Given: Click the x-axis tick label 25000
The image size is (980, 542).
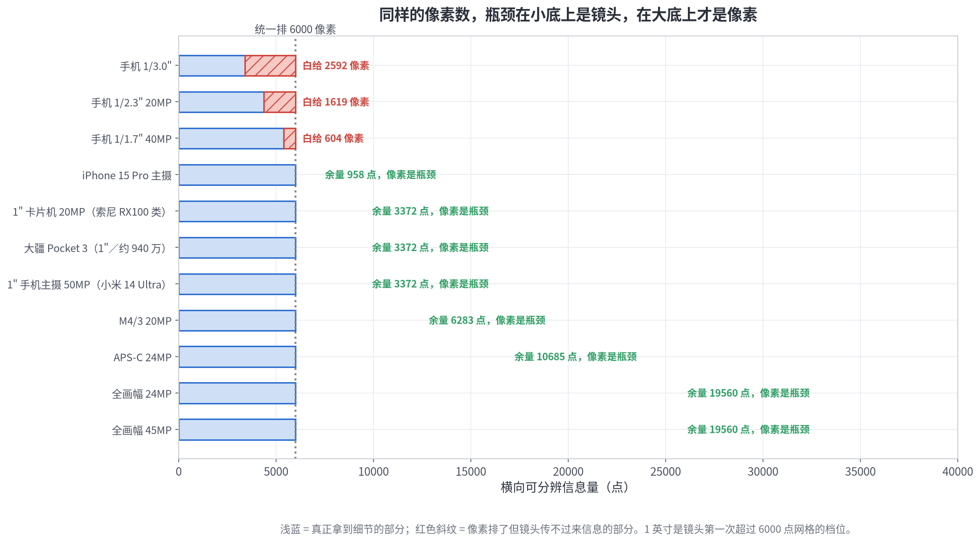Looking at the screenshot, I should [x=666, y=472].
